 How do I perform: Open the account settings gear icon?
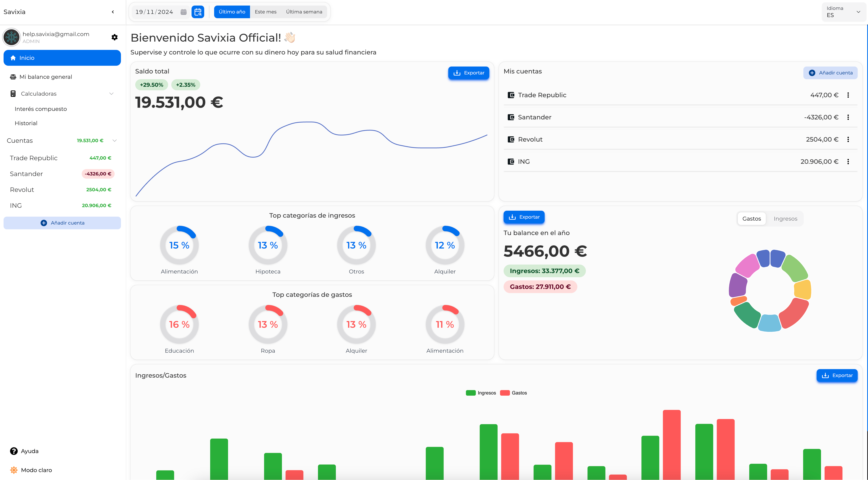pyautogui.click(x=115, y=37)
